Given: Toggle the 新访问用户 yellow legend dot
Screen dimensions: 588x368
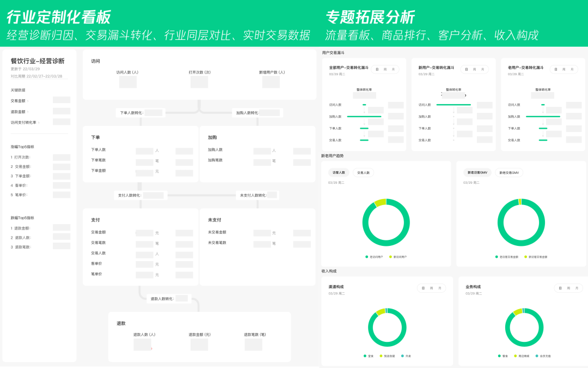Looking at the screenshot, I should (390, 257).
